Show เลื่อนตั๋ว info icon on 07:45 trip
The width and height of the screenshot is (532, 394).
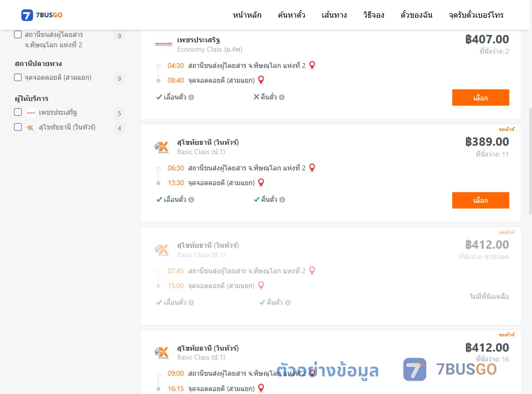[x=191, y=303]
